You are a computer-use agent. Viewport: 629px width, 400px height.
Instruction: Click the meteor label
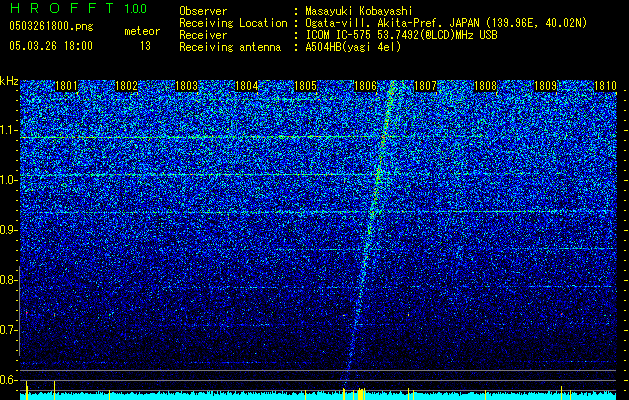142,31
